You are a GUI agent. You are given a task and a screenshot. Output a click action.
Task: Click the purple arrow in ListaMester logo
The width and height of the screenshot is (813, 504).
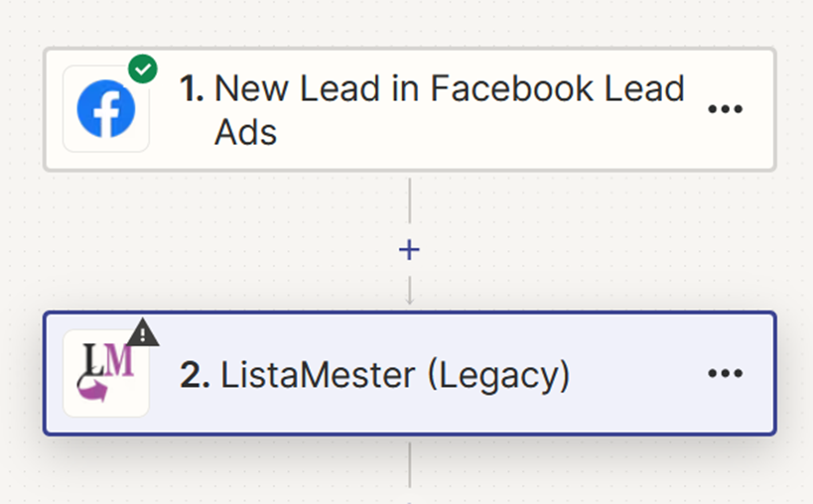pyautogui.click(x=93, y=390)
